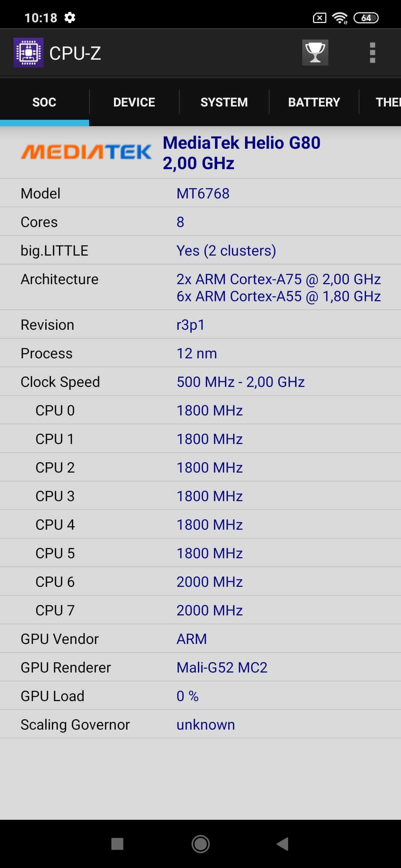Screen dimensions: 401x868
Task: Tap the Android back navigation button
Action: [x=283, y=844]
